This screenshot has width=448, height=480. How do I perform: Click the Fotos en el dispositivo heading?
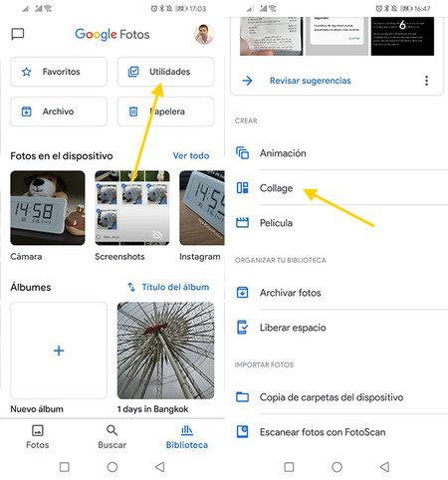click(62, 156)
